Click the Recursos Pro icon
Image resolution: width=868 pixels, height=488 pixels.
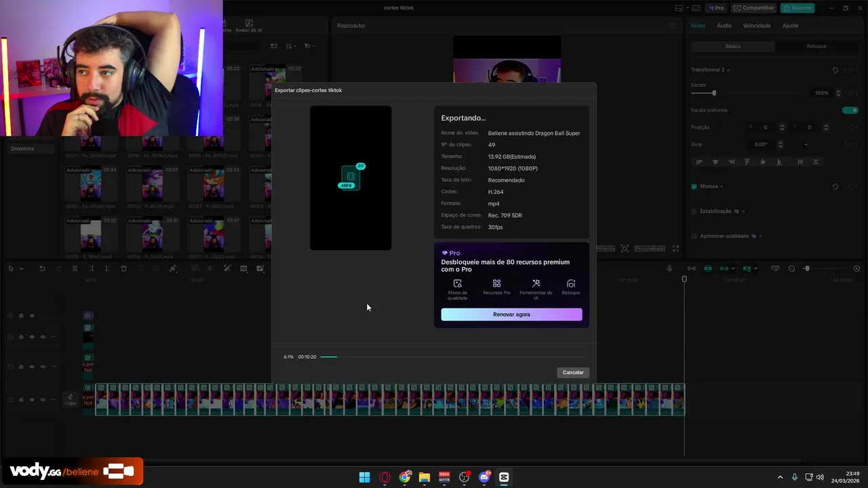(x=497, y=283)
